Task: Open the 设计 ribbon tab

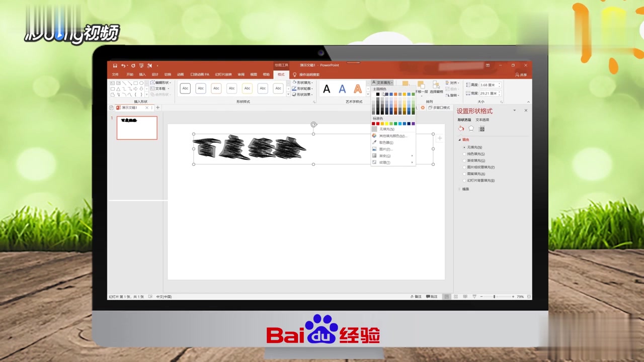Action: pos(155,74)
